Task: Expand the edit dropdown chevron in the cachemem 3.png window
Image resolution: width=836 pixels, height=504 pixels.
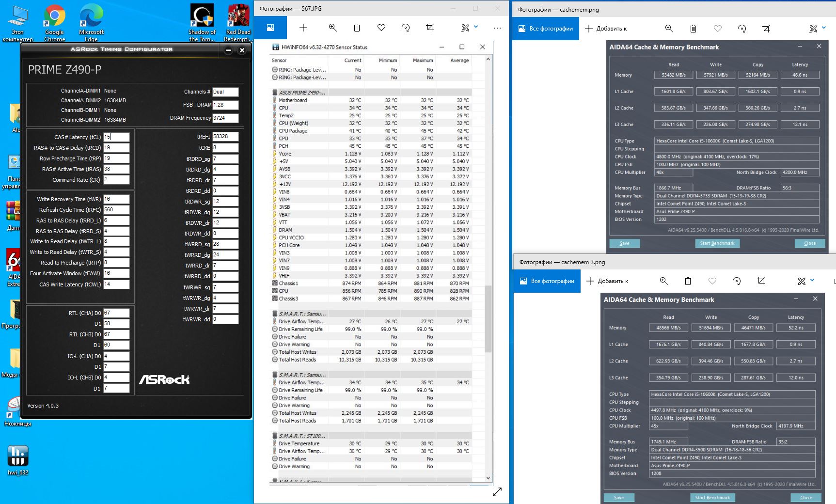Action: pyautogui.click(x=812, y=280)
